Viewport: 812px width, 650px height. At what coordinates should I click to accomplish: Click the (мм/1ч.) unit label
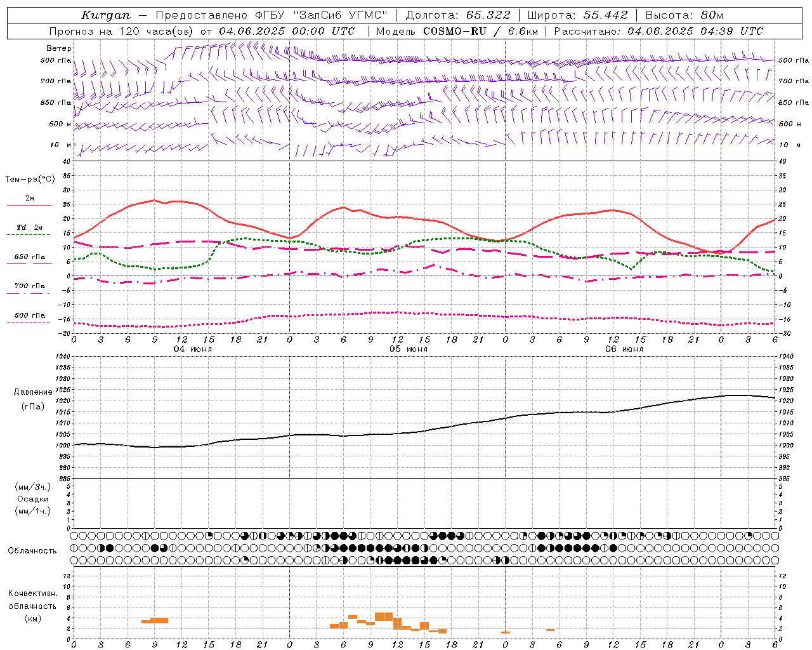point(33,511)
